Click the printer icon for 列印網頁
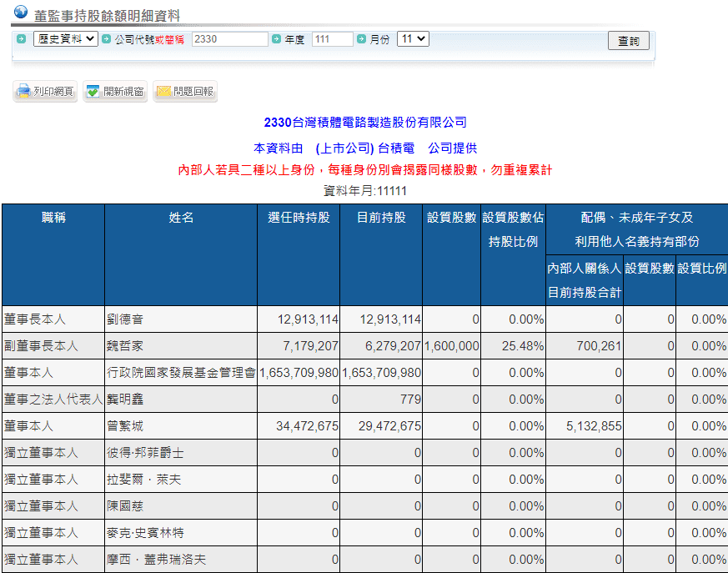728x573 pixels. pos(23,92)
